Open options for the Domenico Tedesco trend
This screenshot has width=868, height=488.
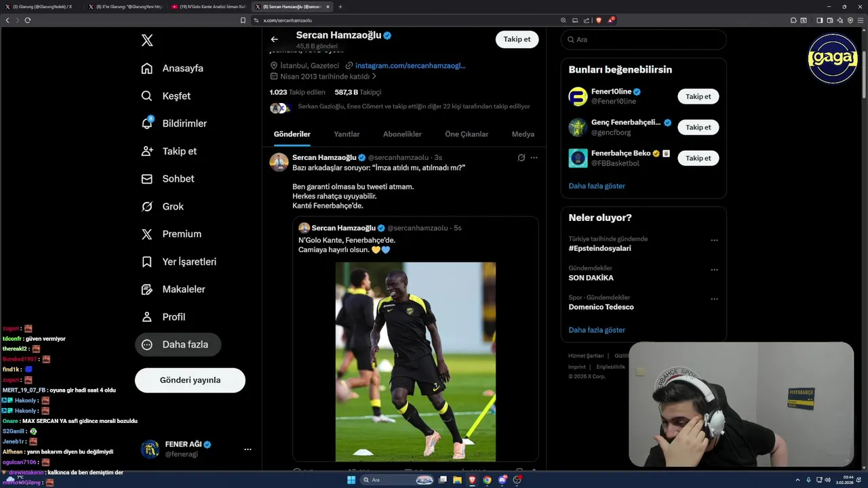(714, 299)
